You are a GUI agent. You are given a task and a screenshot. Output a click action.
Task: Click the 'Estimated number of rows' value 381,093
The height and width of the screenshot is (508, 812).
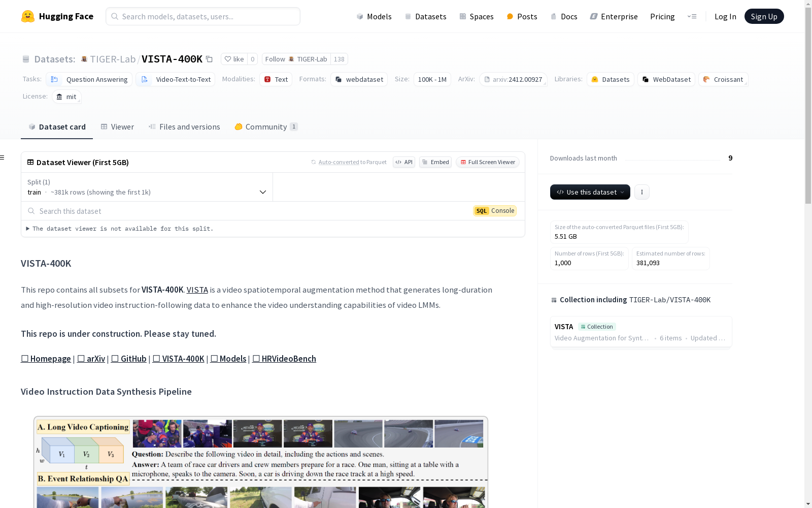(648, 263)
